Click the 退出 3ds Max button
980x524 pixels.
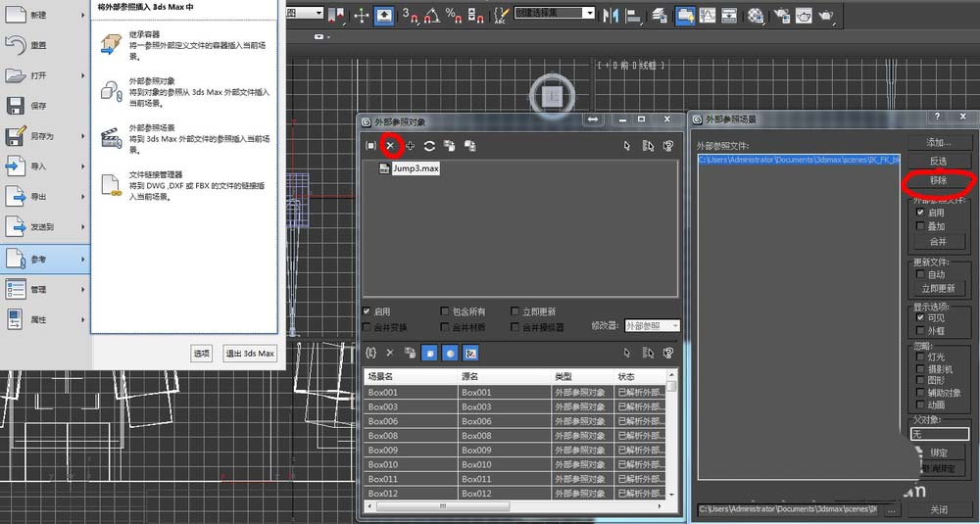pos(249,354)
